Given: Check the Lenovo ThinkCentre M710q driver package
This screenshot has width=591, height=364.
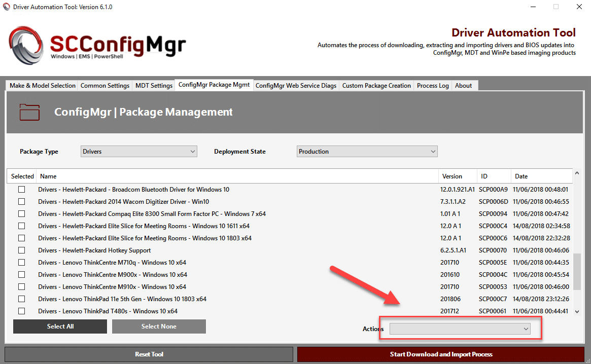Looking at the screenshot, I should click(x=21, y=262).
